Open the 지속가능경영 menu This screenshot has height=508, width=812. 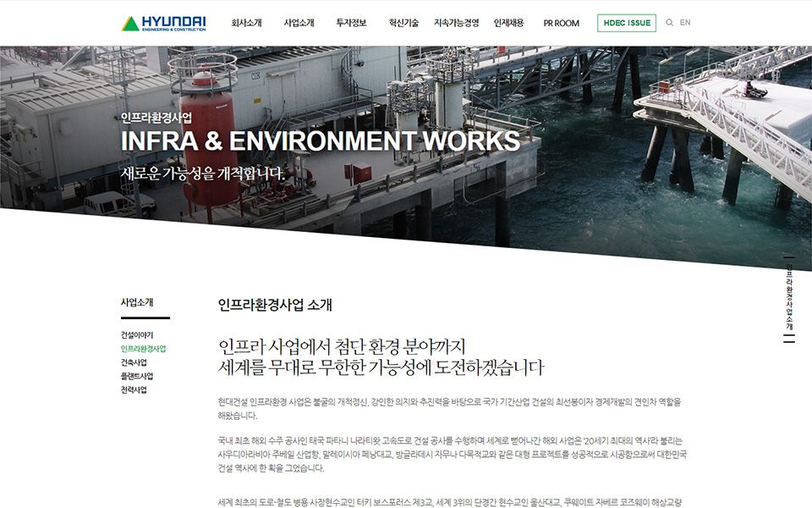(x=456, y=23)
